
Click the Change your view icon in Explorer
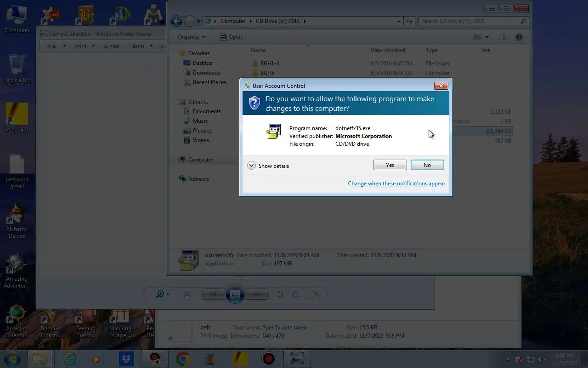click(x=477, y=37)
